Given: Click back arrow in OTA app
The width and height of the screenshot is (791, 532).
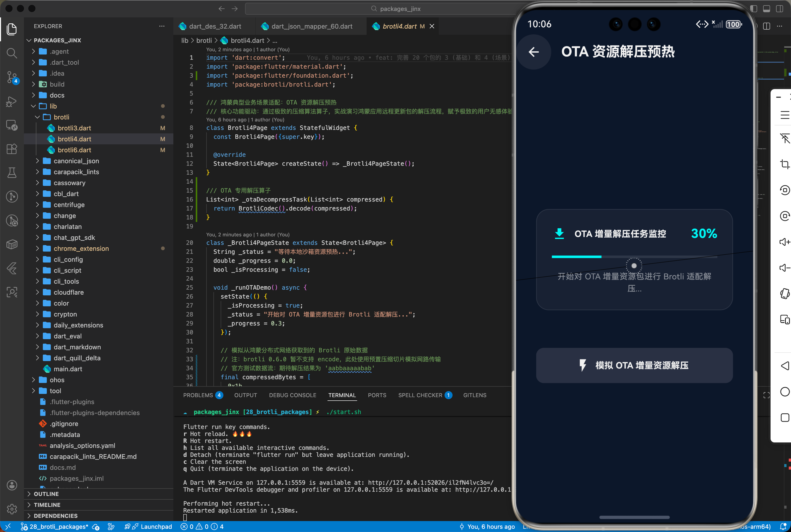Looking at the screenshot, I should point(534,52).
